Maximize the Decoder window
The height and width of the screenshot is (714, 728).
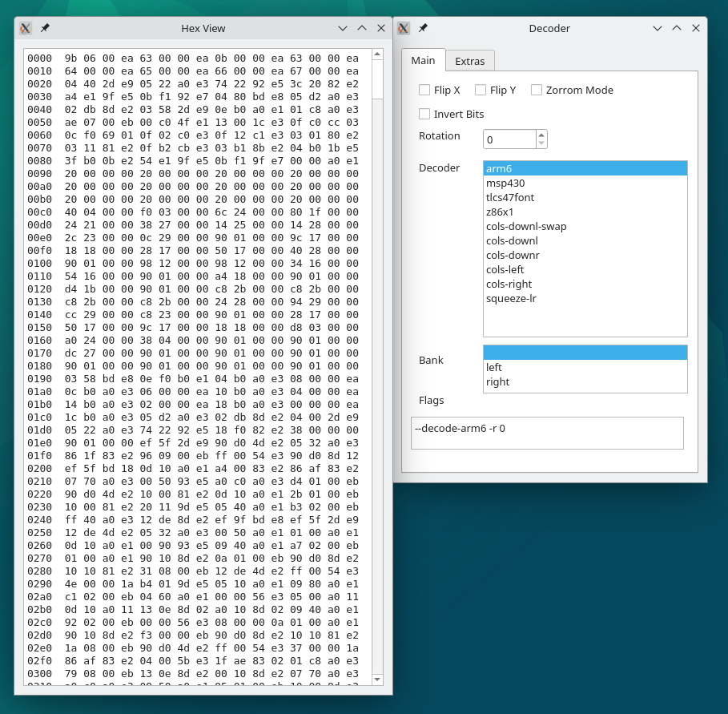click(x=677, y=28)
